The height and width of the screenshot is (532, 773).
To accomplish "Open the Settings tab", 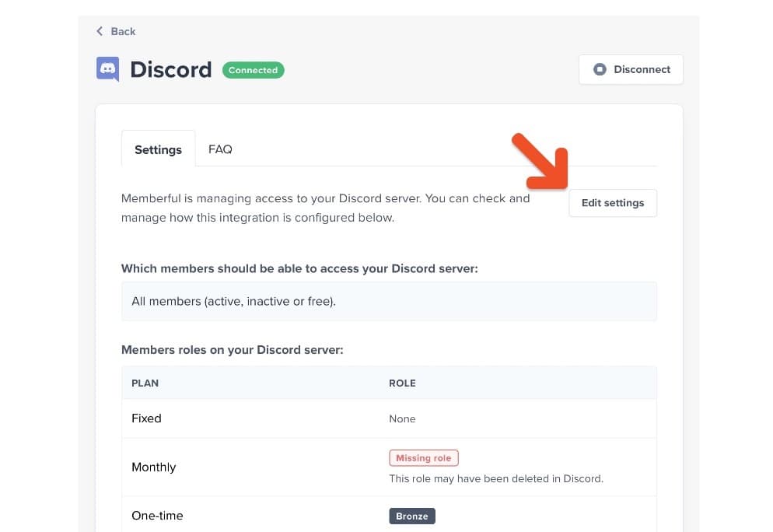I will pyautogui.click(x=158, y=149).
